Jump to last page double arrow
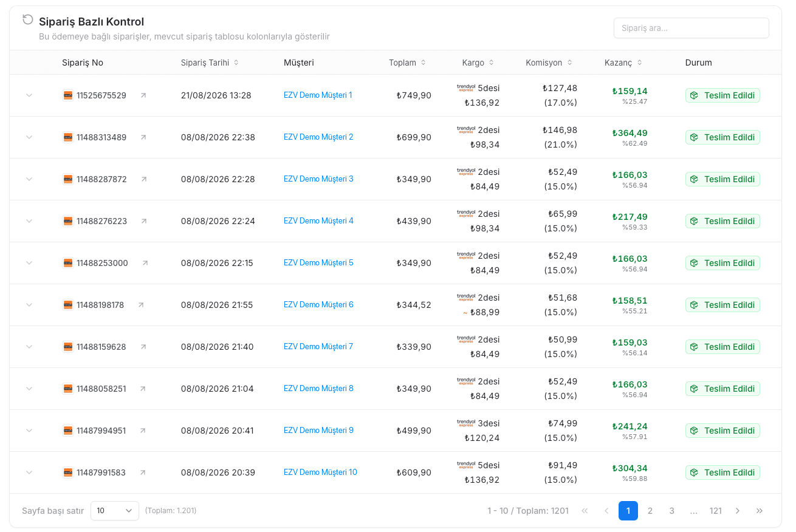 pos(760,511)
